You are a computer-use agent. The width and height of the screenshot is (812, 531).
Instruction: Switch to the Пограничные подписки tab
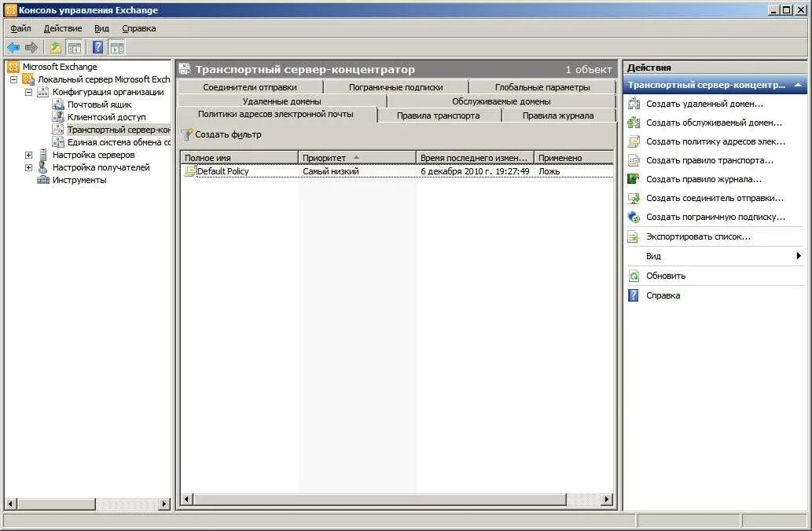tap(395, 87)
